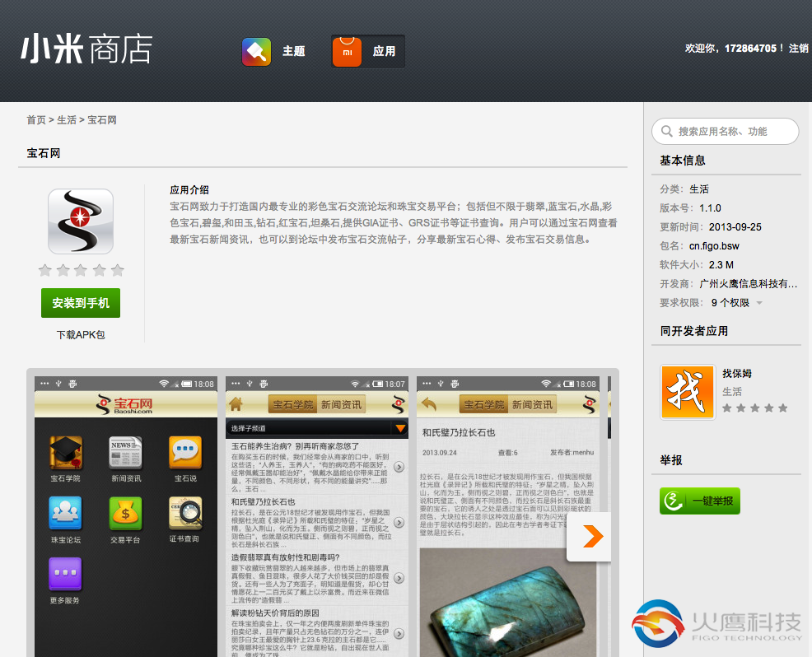Select the 主题 themes icon
Image resolution: width=812 pixels, height=657 pixels.
click(256, 51)
